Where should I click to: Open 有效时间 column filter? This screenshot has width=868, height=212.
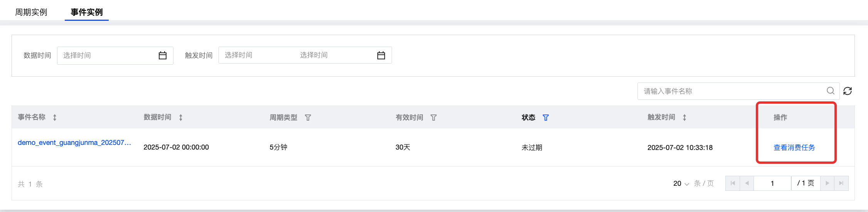(x=434, y=118)
